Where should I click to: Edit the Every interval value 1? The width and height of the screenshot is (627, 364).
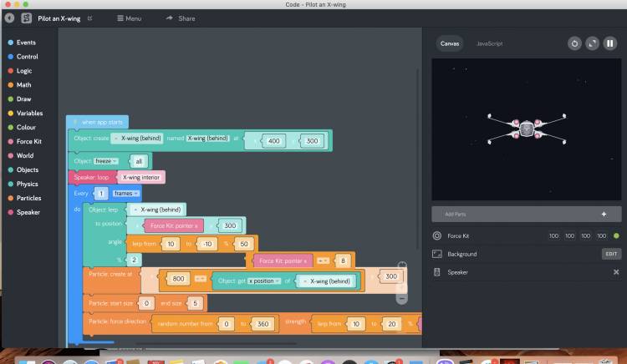(101, 194)
